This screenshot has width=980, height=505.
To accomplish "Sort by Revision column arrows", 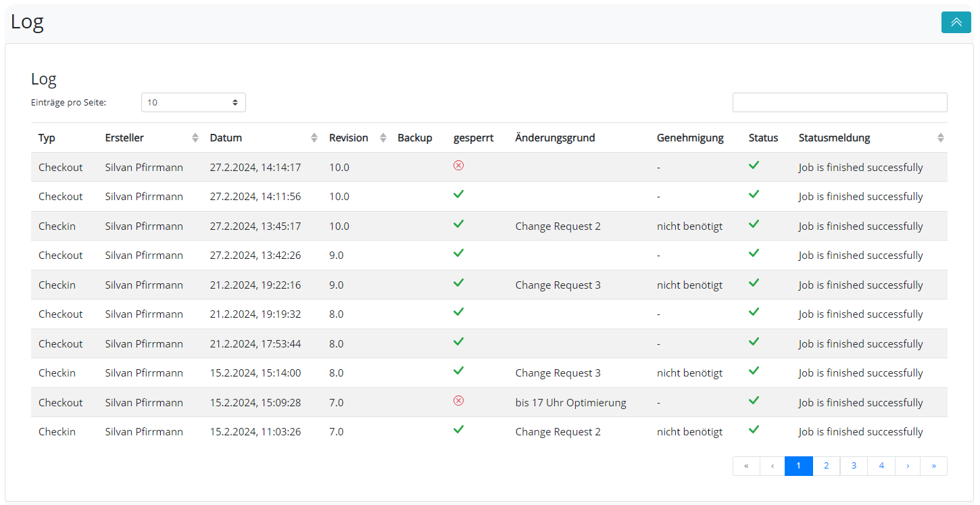I will click(383, 138).
